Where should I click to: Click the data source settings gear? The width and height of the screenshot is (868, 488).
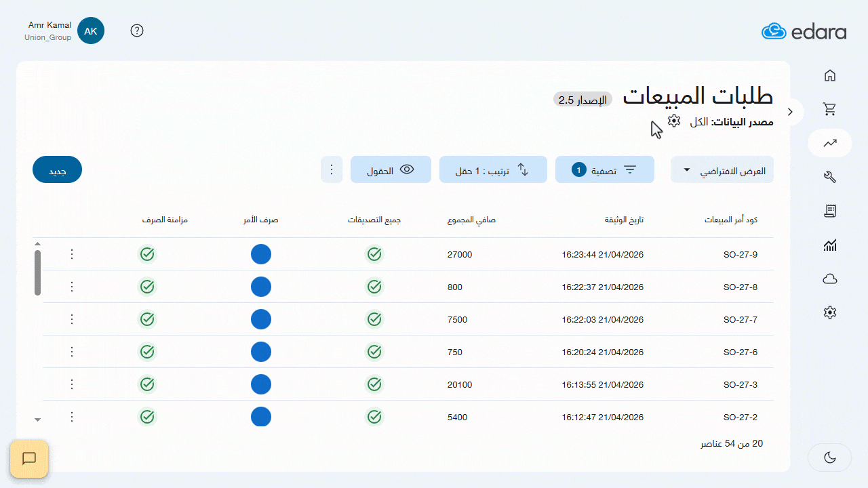click(x=673, y=121)
